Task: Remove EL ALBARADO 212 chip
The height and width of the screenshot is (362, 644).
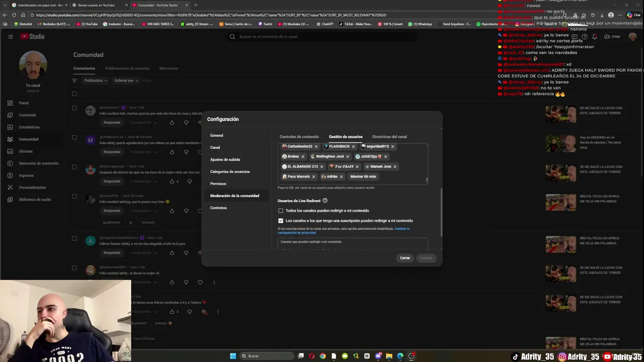Action: [321, 166]
